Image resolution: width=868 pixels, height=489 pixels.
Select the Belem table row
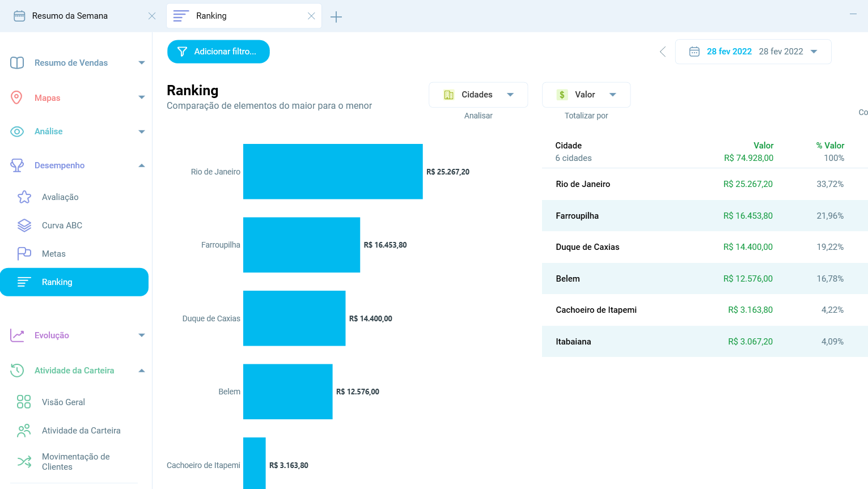(705, 279)
